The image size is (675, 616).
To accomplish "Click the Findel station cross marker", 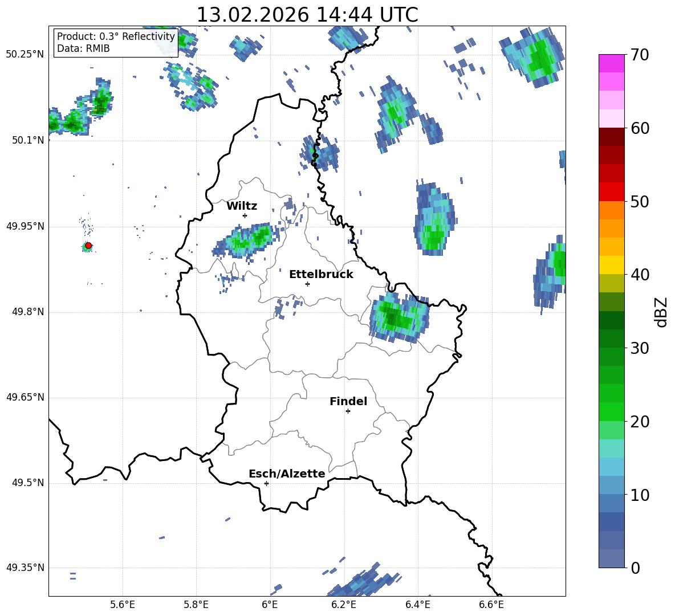I will 348,411.
